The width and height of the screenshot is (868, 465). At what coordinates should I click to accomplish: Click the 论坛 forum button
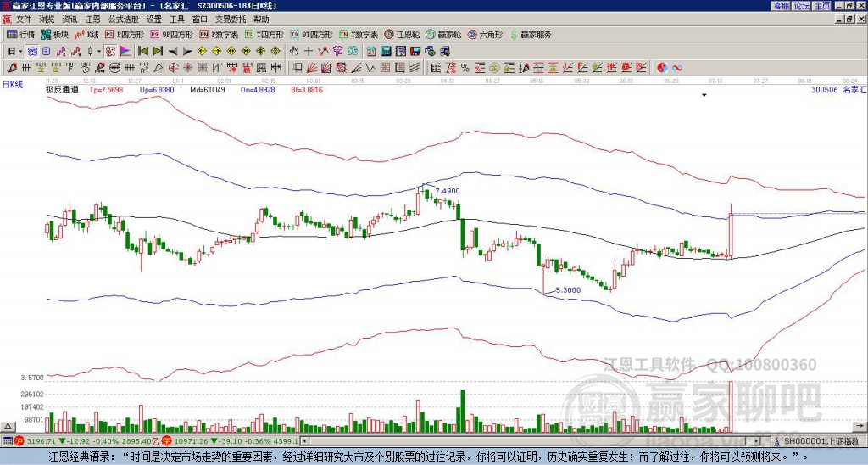pyautogui.click(x=802, y=6)
